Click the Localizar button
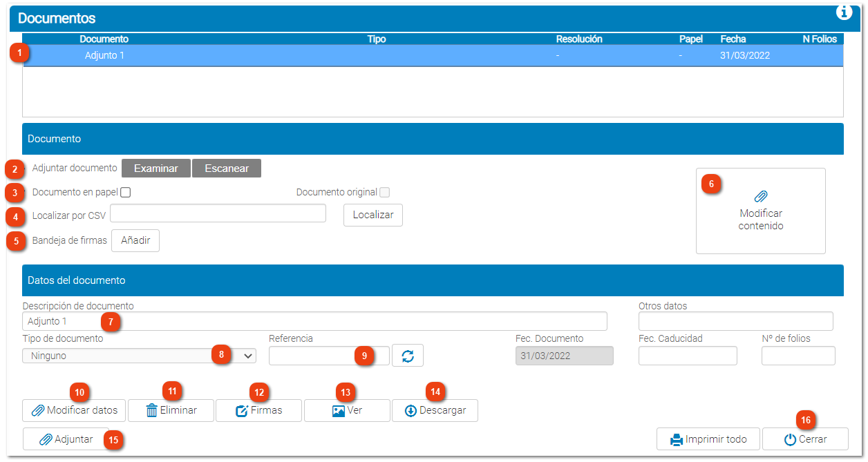Screen dimensions: 868x462 (x=373, y=215)
